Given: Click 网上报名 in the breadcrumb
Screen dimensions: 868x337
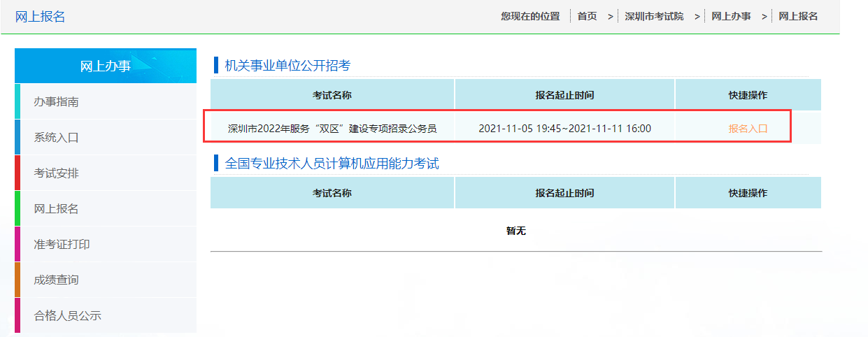Looking at the screenshot, I should pyautogui.click(x=798, y=16).
